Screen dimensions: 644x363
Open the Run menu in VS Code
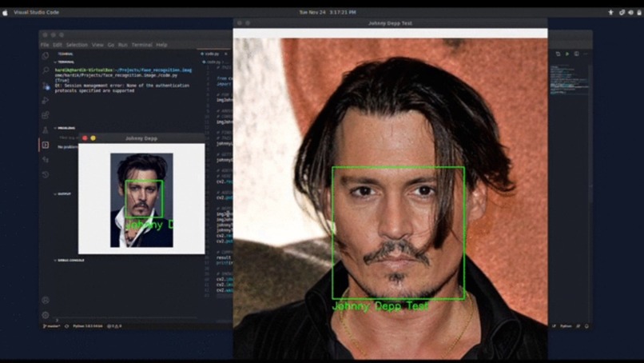[x=123, y=45]
